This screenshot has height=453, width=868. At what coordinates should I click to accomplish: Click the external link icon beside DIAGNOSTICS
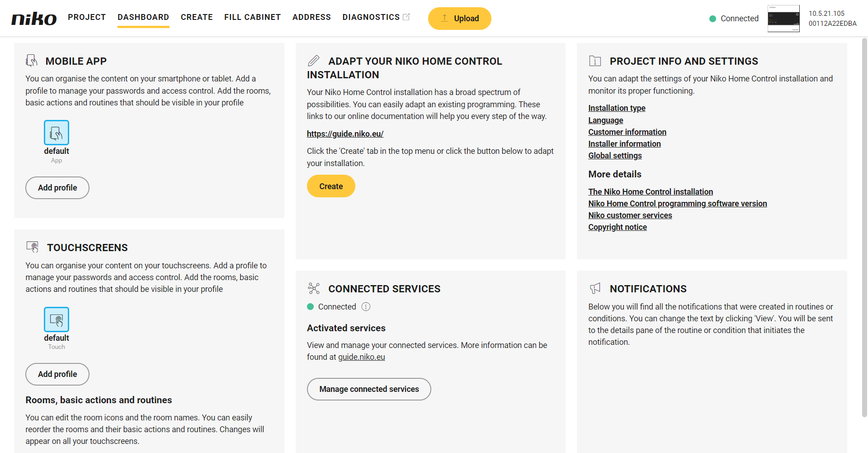click(x=406, y=17)
